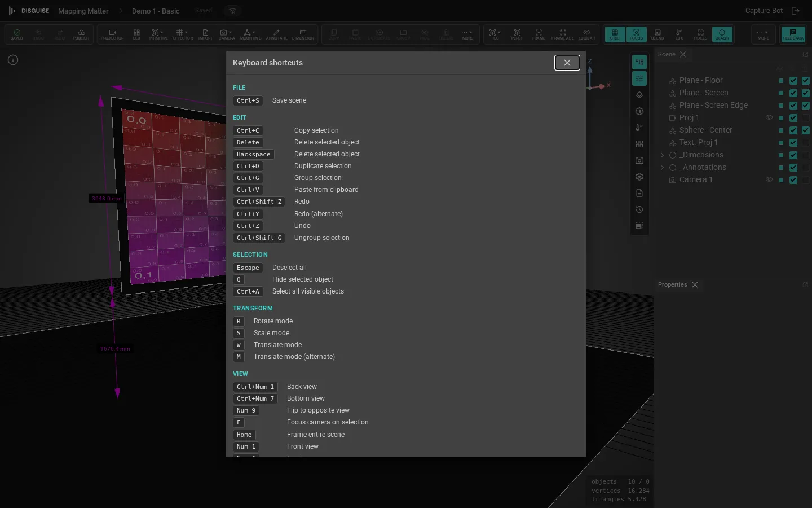Toggle the Blend display button

657,34
